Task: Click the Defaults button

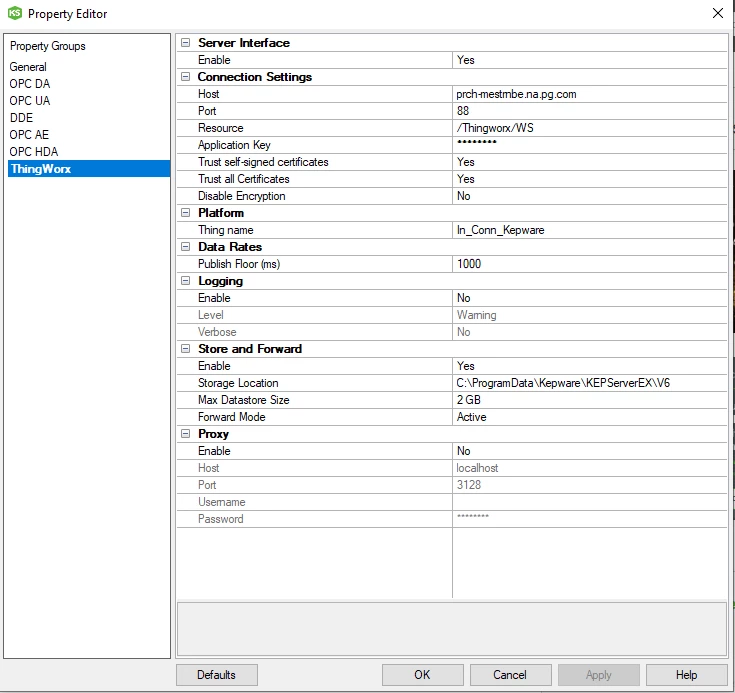Action: 217,675
